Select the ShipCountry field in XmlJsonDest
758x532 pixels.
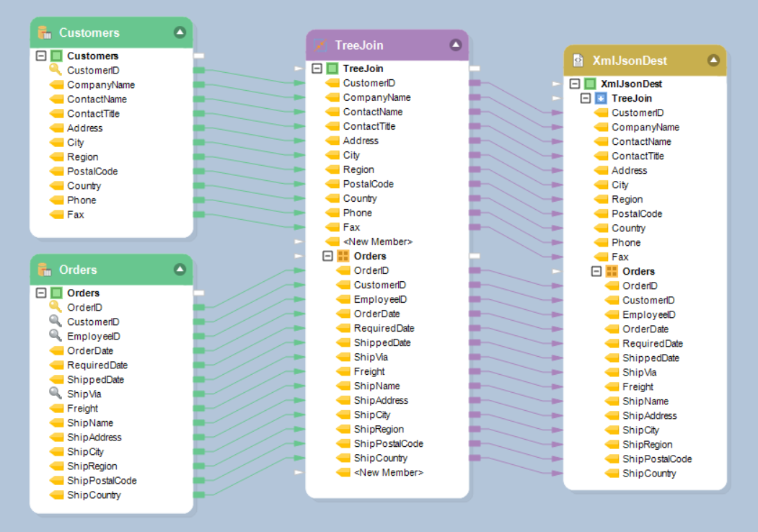[649, 474]
